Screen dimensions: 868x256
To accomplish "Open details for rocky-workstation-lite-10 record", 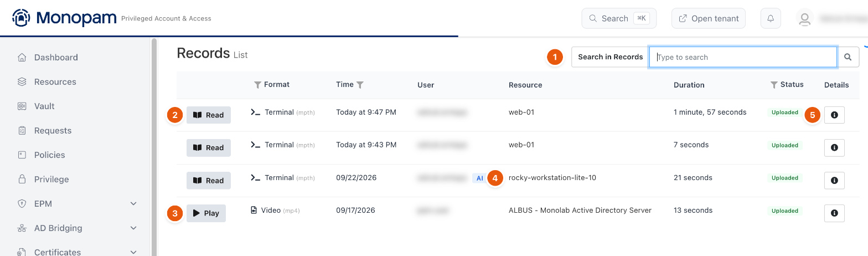I will (x=834, y=181).
